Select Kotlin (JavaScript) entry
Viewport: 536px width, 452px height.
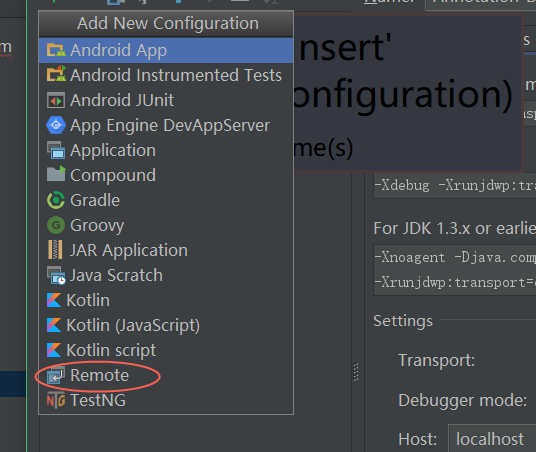tap(166, 325)
